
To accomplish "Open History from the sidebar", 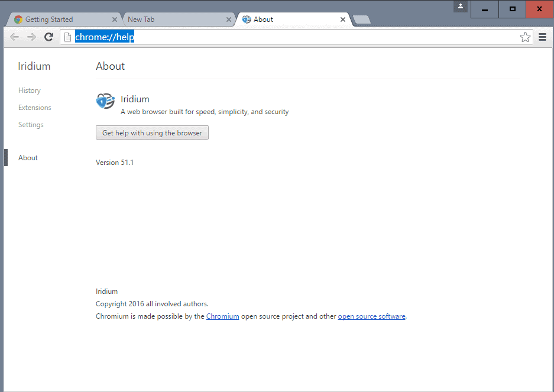I will (30, 90).
